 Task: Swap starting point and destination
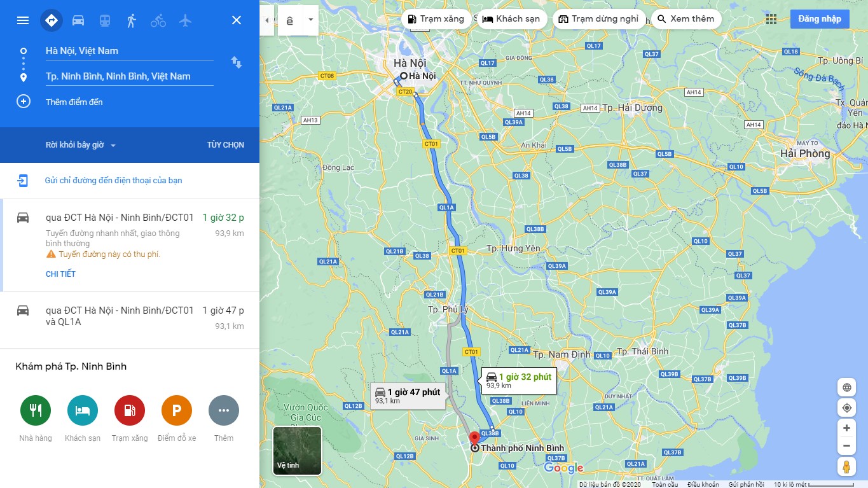tap(236, 62)
